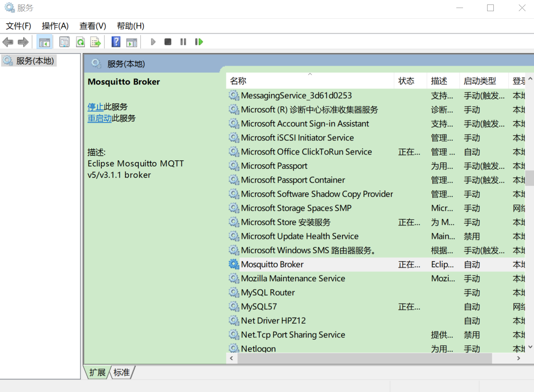The width and height of the screenshot is (534, 392).
Task: Click the Stop Service square icon
Action: pos(168,42)
